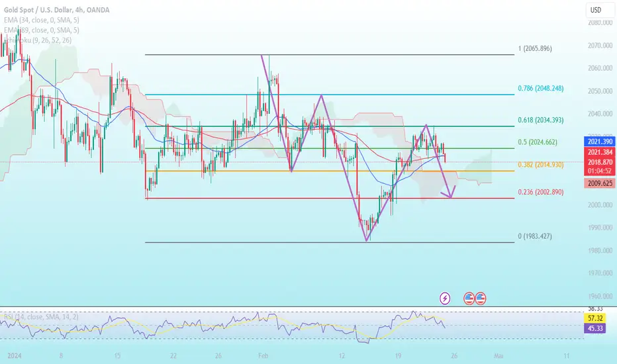The height and width of the screenshot is (364, 617).
Task: Click the 2040.000 price axis label
Action: pyautogui.click(x=600, y=114)
